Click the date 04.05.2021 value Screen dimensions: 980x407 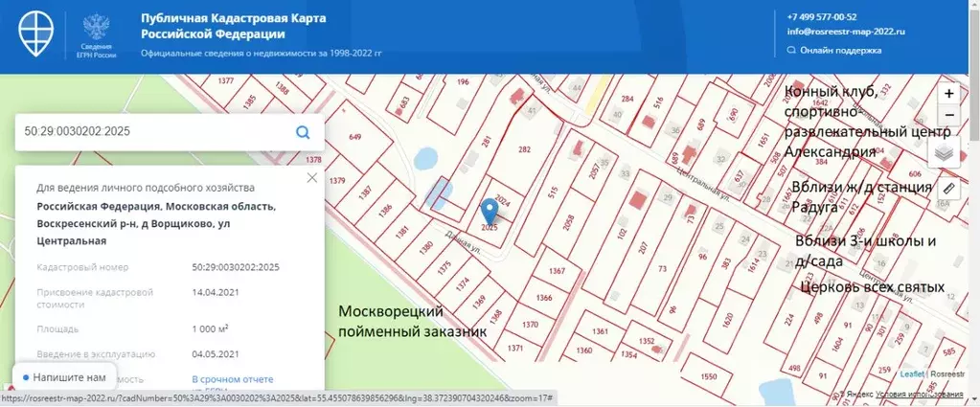tap(216, 354)
